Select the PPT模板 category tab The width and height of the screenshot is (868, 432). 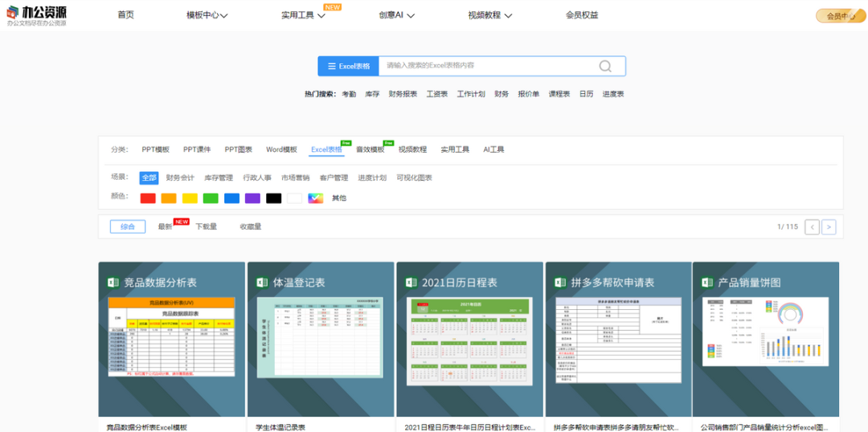point(156,149)
